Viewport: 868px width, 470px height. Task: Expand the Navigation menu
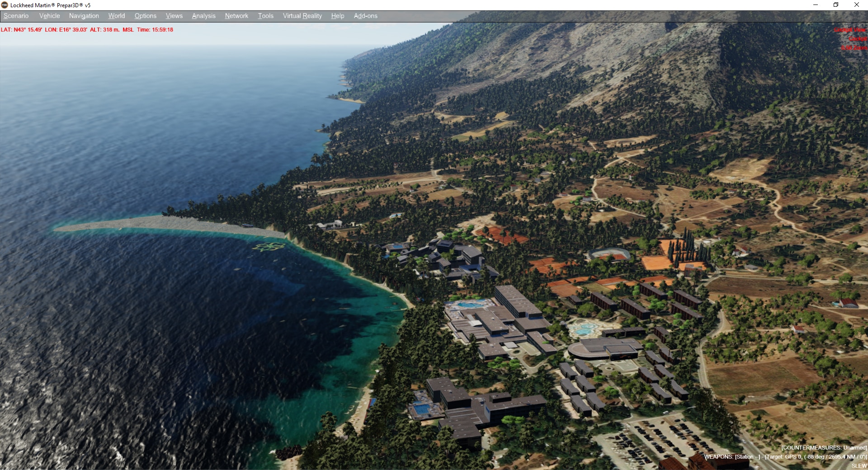84,16
